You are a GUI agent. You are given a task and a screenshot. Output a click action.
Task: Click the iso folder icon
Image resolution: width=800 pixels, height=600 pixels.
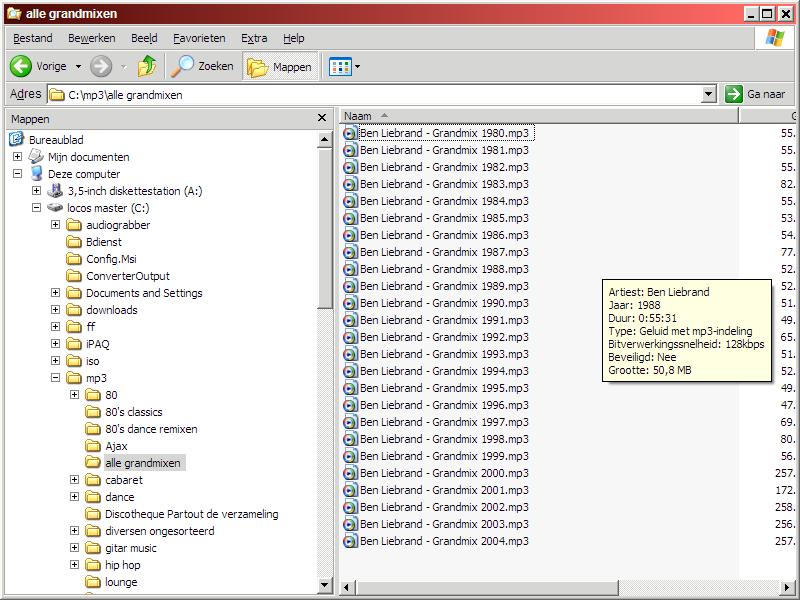coord(74,361)
